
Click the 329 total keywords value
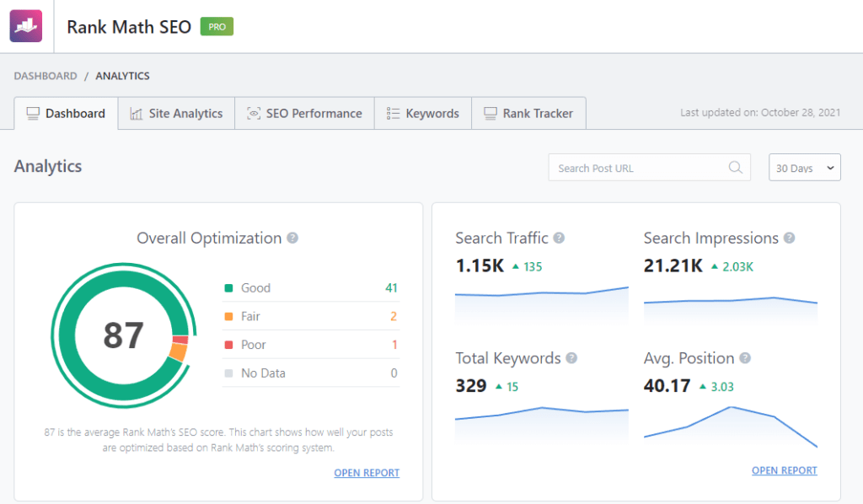coord(471,386)
